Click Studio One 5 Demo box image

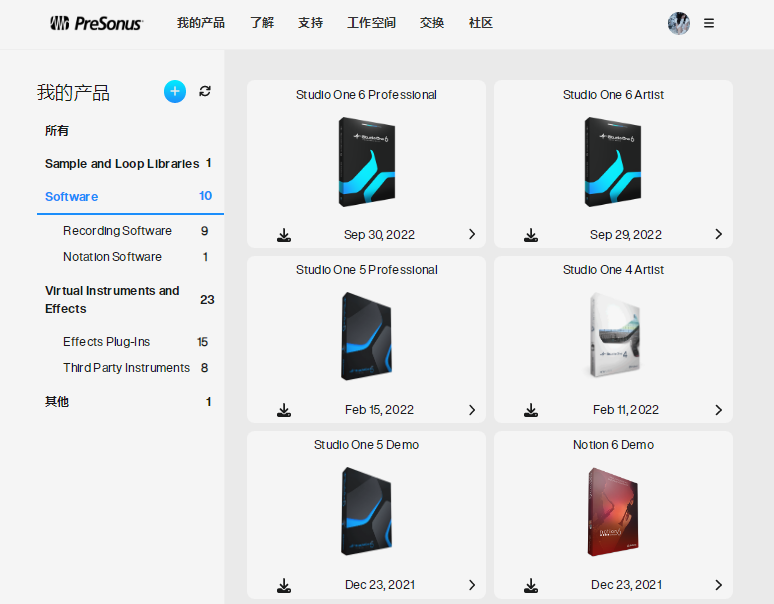(367, 512)
